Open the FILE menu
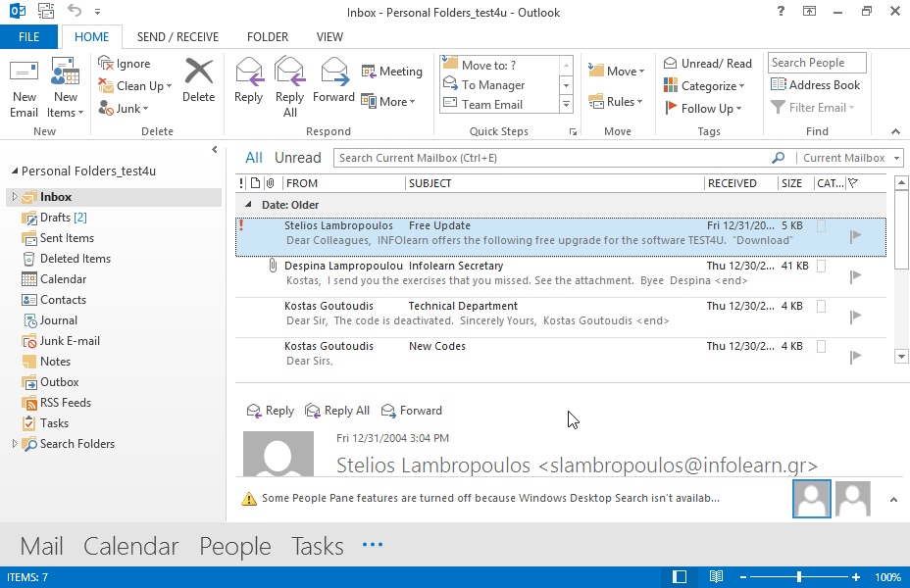This screenshot has width=910, height=588. click(x=29, y=37)
